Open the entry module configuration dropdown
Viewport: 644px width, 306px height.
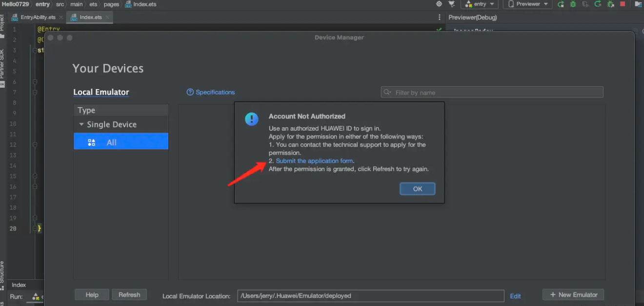tap(480, 4)
